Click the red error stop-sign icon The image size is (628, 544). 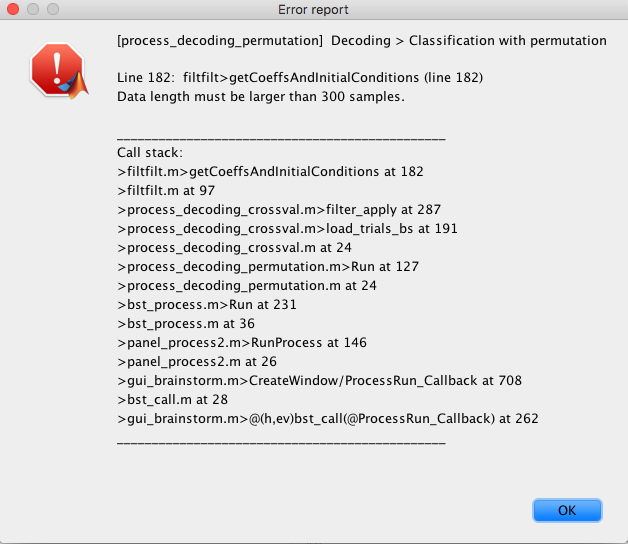tap(59, 71)
